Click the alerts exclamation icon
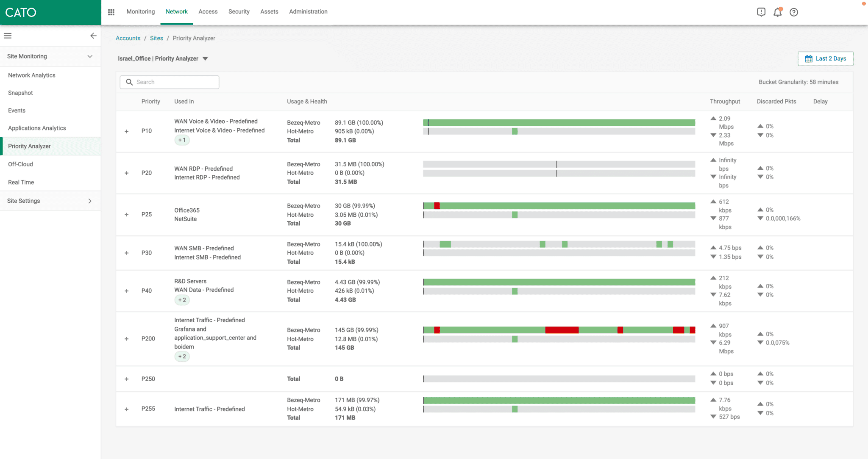Image resolution: width=868 pixels, height=459 pixels. [x=761, y=12]
